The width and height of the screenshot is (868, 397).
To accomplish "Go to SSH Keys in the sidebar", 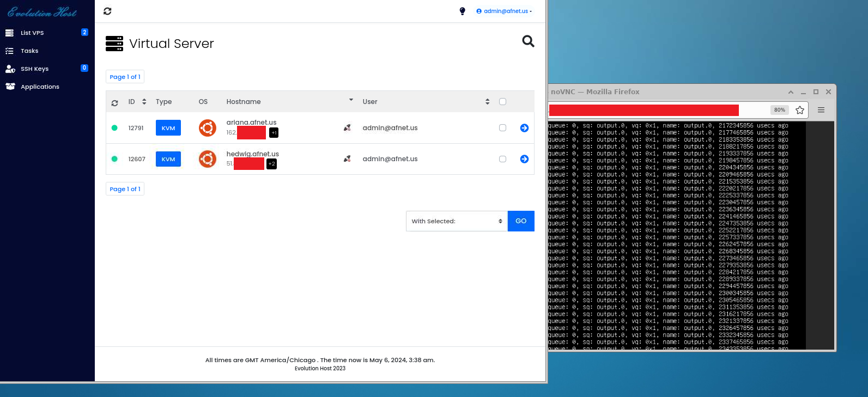I will tap(34, 69).
